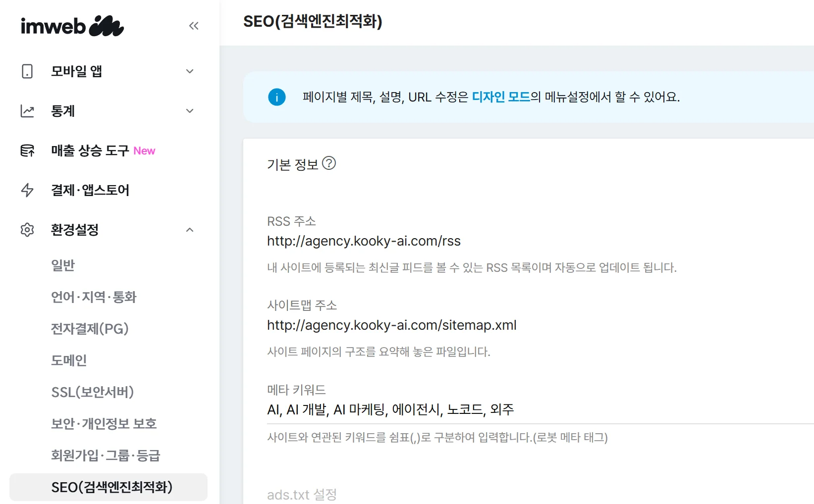Expand the 통계 menu chevron

190,111
